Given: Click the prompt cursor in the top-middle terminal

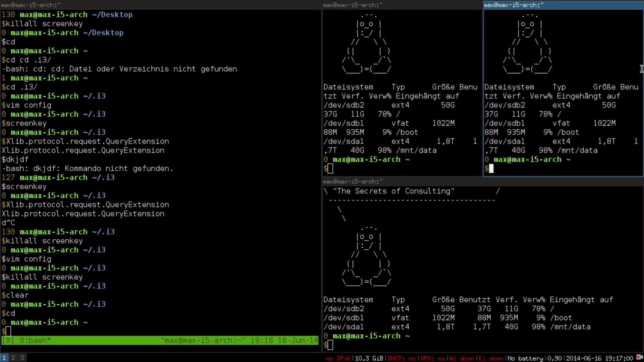Looking at the screenshot, I should (330, 169).
